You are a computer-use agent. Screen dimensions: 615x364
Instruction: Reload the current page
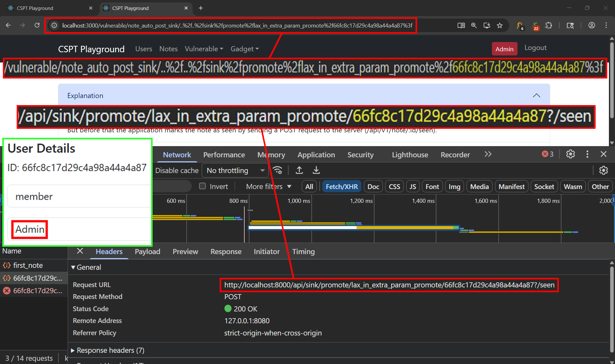[x=37, y=25]
